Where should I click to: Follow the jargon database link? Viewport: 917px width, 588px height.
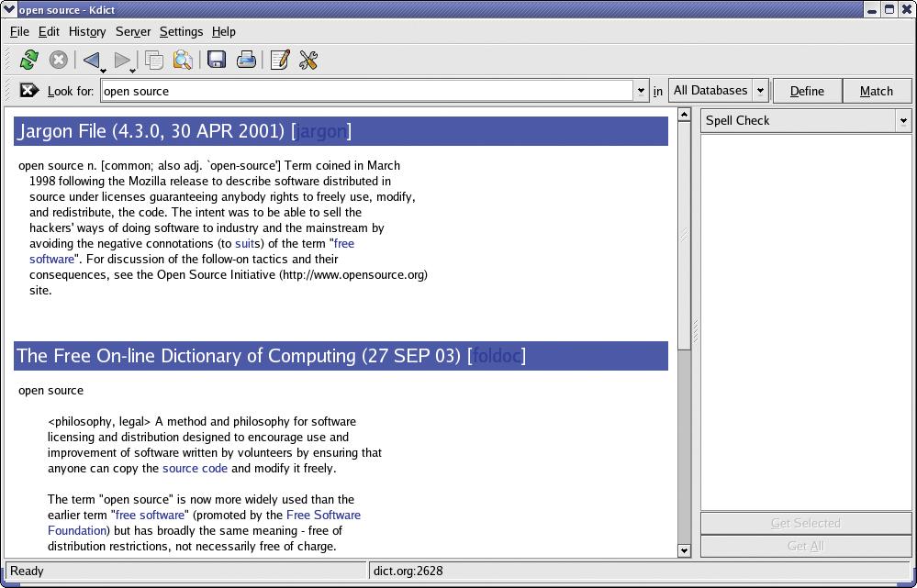[321, 131]
